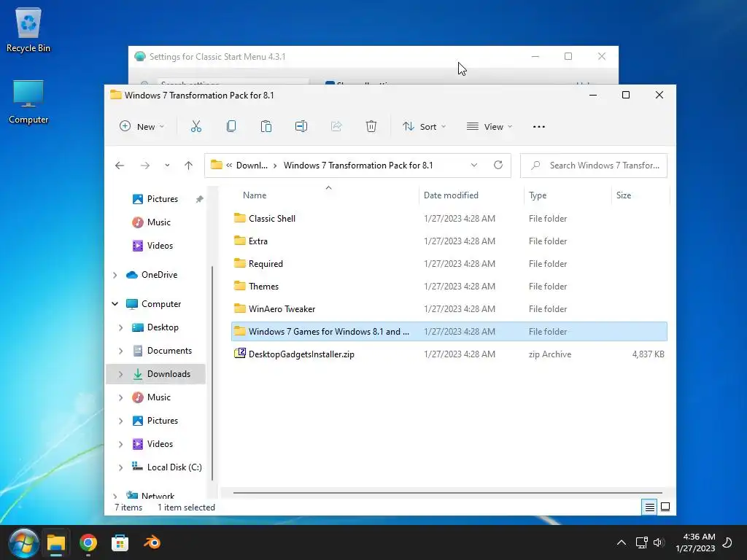The width and height of the screenshot is (747, 560).
Task: Click the taskbar clock showing 4:36 AM
Action: [695, 542]
